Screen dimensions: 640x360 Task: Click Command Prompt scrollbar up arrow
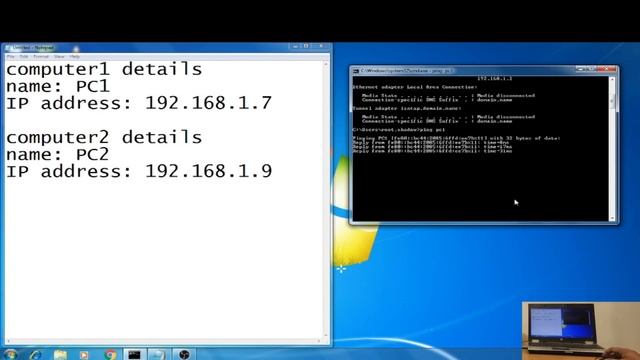tap(612, 80)
